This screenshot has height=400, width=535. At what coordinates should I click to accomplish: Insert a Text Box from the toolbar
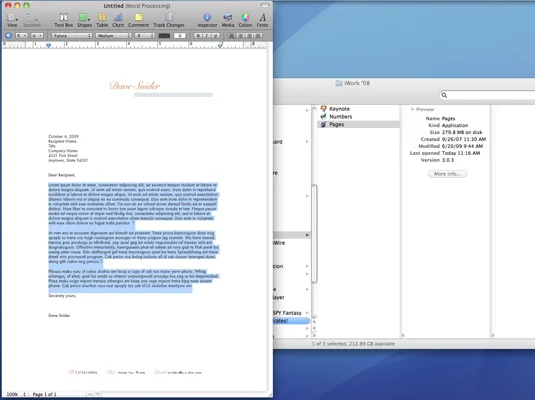point(63,20)
